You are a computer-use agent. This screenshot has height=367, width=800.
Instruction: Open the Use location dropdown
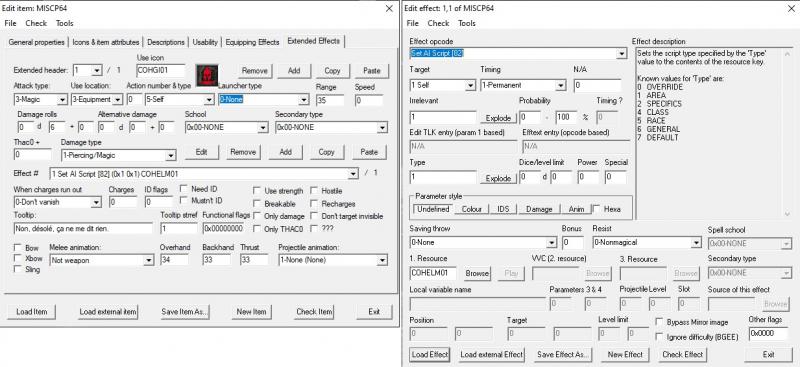click(x=117, y=100)
